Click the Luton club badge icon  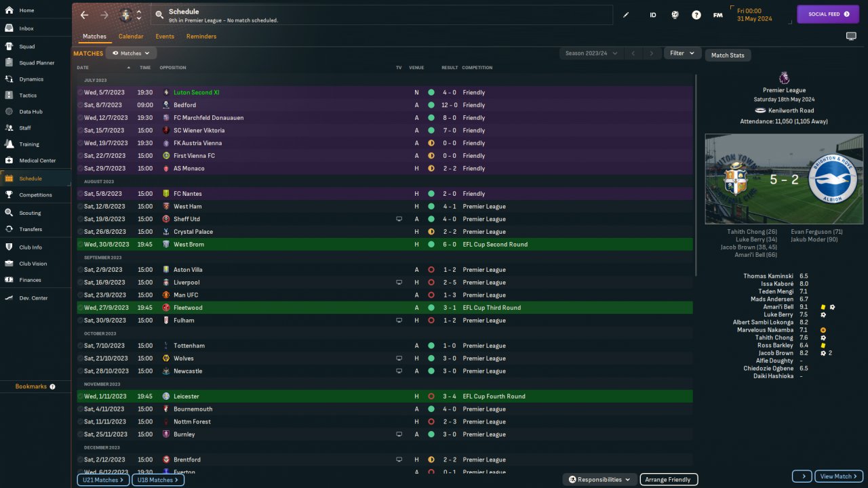[x=125, y=15]
